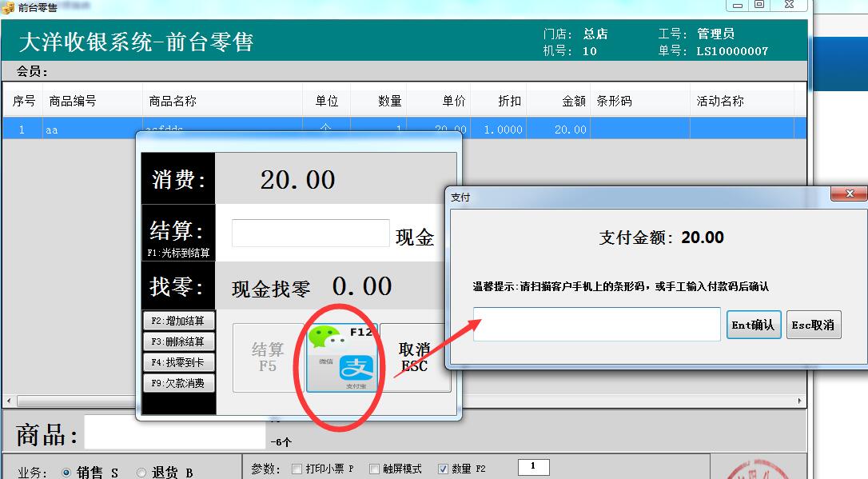Click the 支付金额 20.00 text
This screenshot has height=479, width=868.
coord(662,238)
